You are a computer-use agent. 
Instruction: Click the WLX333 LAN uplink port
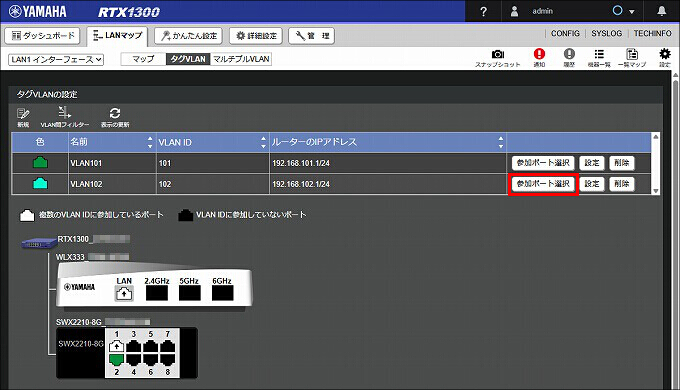point(124,294)
